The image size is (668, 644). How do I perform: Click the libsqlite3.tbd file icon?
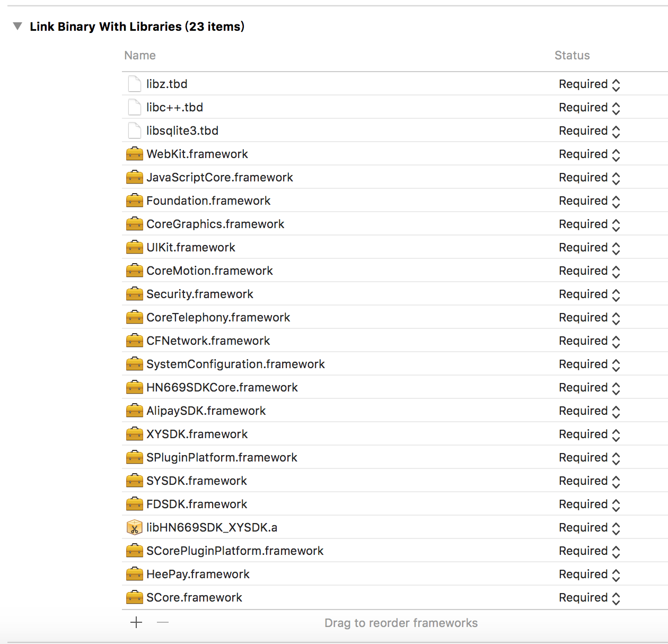point(135,130)
